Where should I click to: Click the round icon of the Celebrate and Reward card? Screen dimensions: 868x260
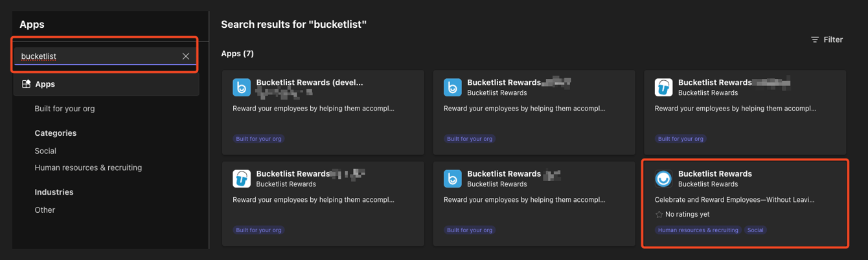pos(663,179)
